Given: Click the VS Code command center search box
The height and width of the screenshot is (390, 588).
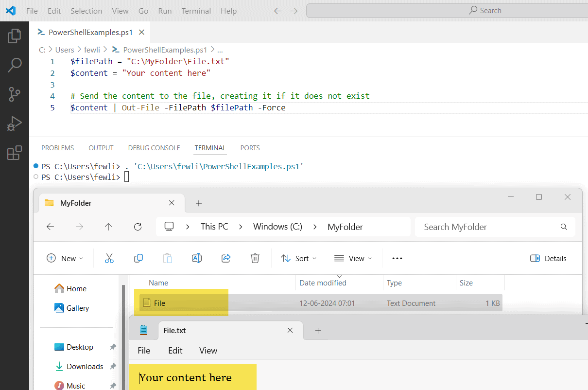Looking at the screenshot, I should [447, 11].
